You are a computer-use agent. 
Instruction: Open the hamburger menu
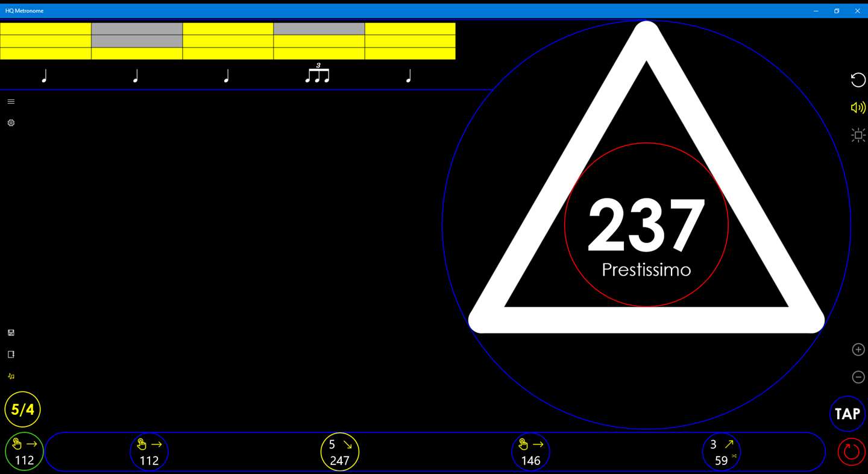(11, 101)
